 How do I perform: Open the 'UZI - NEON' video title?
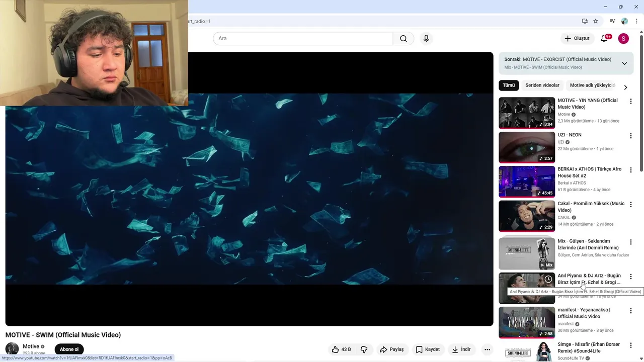point(570,135)
